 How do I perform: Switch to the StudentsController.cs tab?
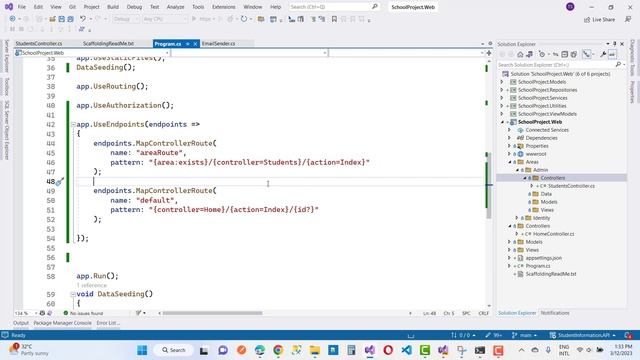39,44
